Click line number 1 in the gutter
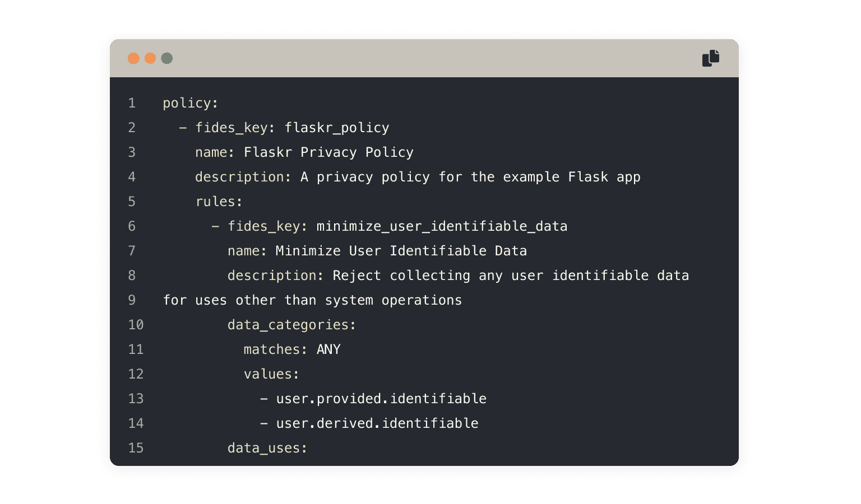The image size is (861, 504). tap(132, 103)
